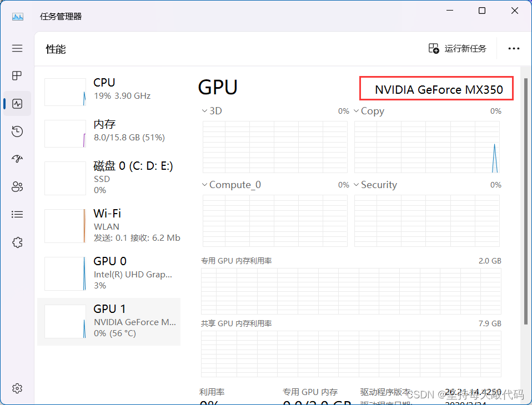The width and height of the screenshot is (532, 405).
Task: Select the 内存 memory item
Action: 109,133
